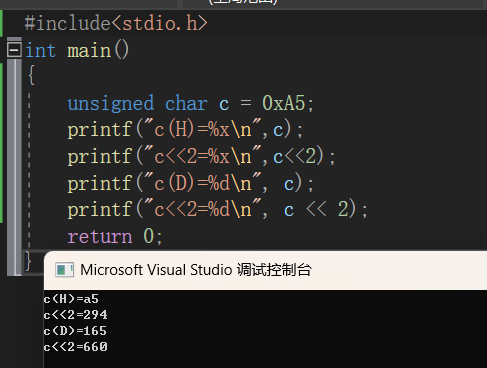Image resolution: width=487 pixels, height=368 pixels.
Task: Click console output line c<<2=294
Action: click(75, 315)
